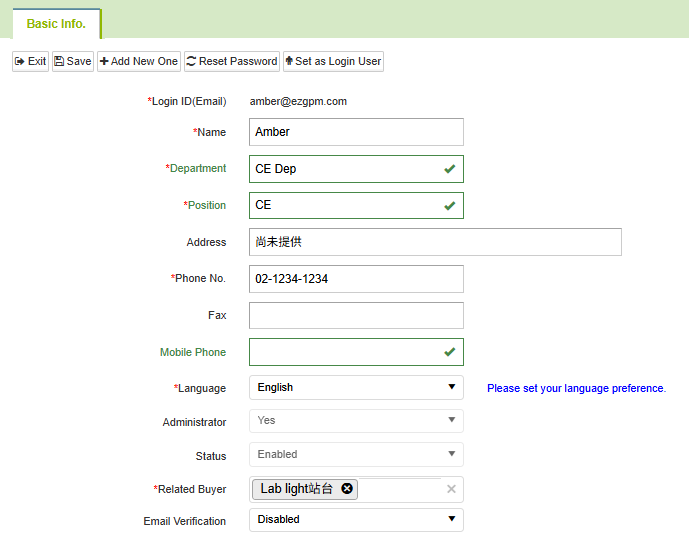Screen dimensions: 689x540
Task: Select the Login ID email amber@ezgpm.com
Action: click(298, 101)
